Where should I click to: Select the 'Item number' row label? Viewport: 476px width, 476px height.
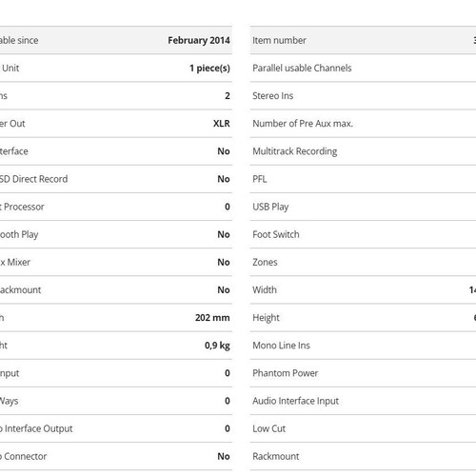point(279,40)
